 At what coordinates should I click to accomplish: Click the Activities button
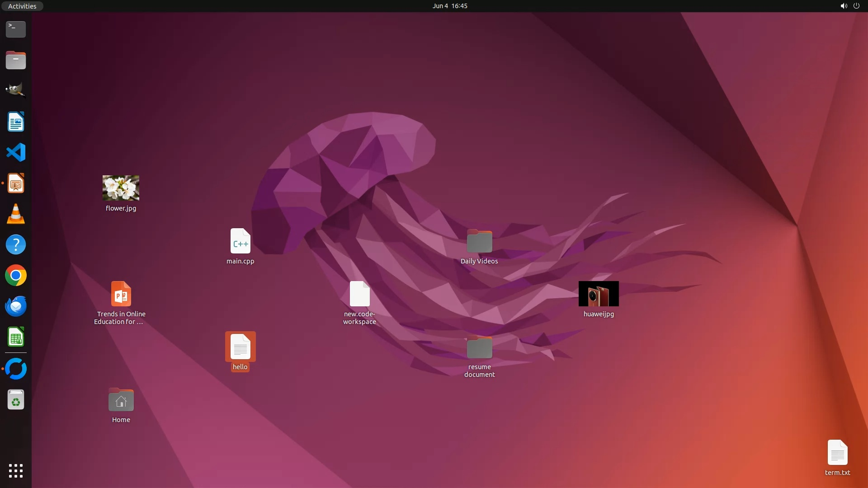22,6
